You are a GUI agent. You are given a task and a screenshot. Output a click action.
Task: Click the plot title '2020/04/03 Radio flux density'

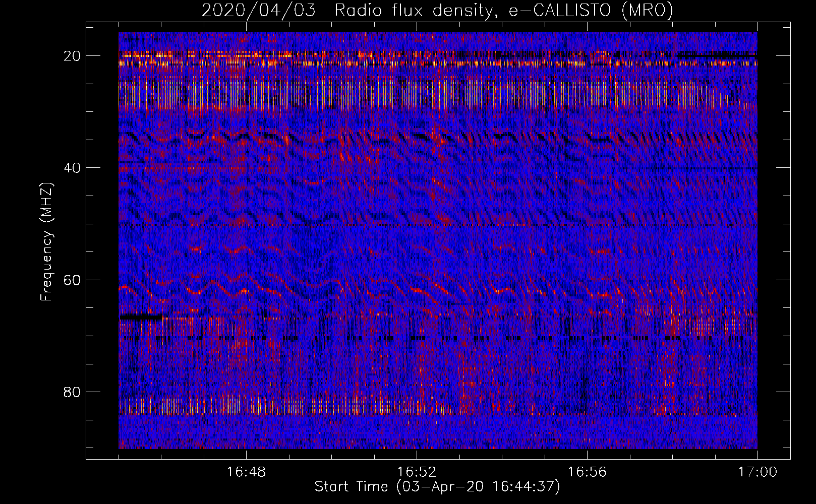tap(438, 10)
